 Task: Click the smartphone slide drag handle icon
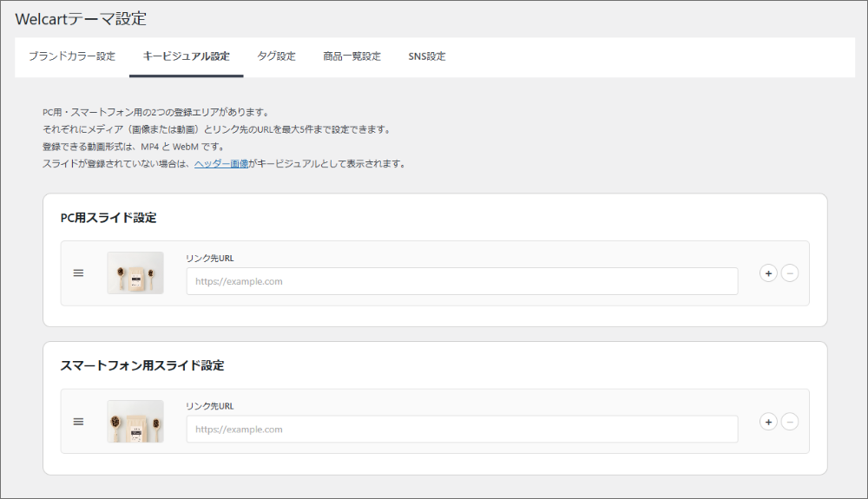coord(79,422)
